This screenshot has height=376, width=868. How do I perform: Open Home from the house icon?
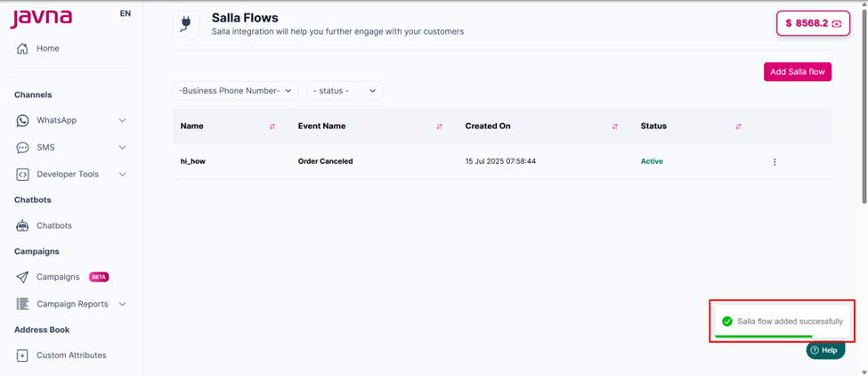tap(22, 49)
